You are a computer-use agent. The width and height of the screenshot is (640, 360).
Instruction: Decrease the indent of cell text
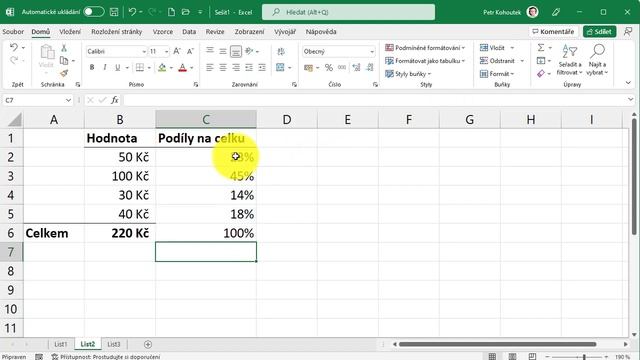249,67
